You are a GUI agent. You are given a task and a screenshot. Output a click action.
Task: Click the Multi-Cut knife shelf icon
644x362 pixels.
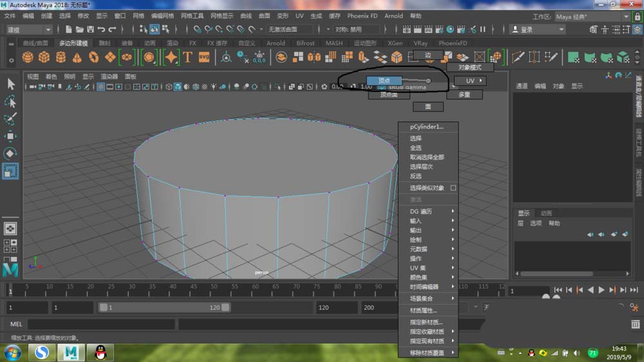(x=518, y=57)
